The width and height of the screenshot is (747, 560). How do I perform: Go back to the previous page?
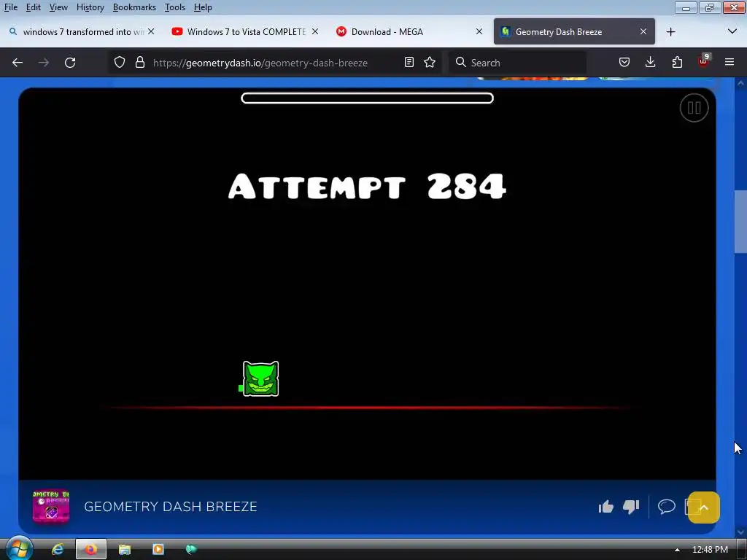point(18,63)
